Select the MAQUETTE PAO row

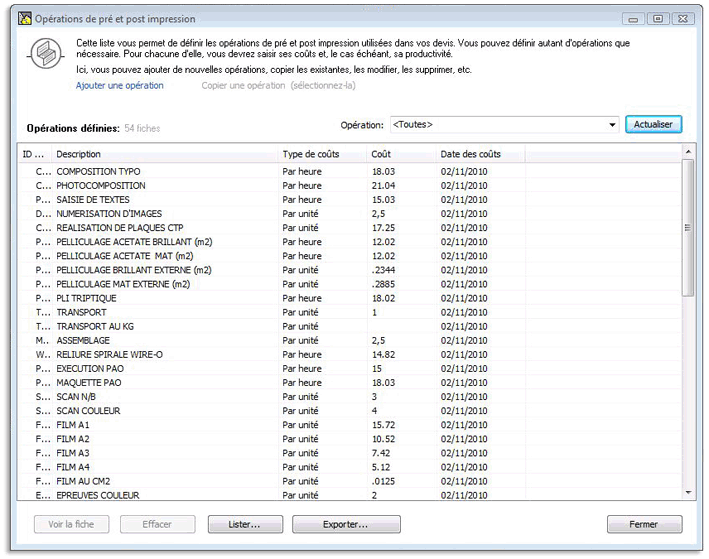pos(350,383)
